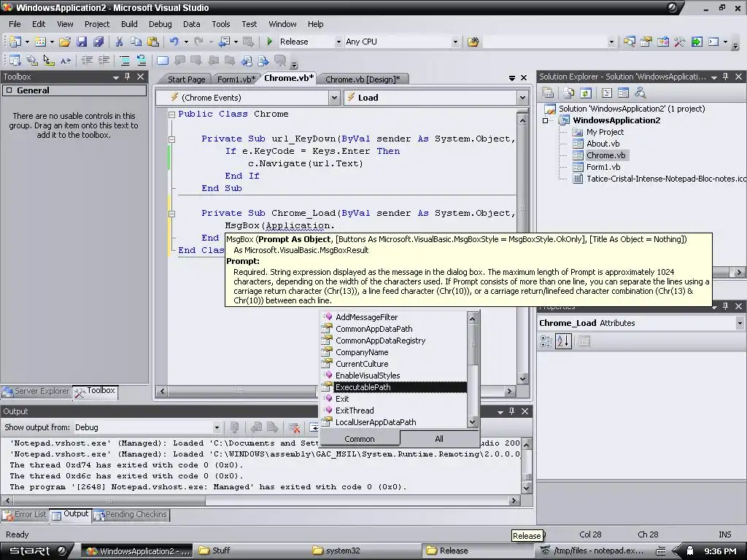Image resolution: width=747 pixels, height=560 pixels.
Task: Select ExecutablePath in the IntelliSense list
Action: click(x=395, y=387)
